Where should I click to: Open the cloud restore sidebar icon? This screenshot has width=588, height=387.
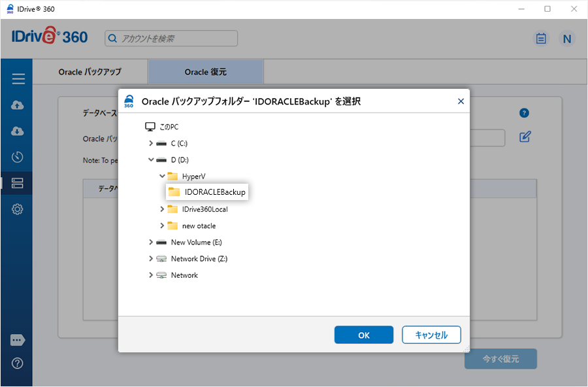tap(18, 131)
